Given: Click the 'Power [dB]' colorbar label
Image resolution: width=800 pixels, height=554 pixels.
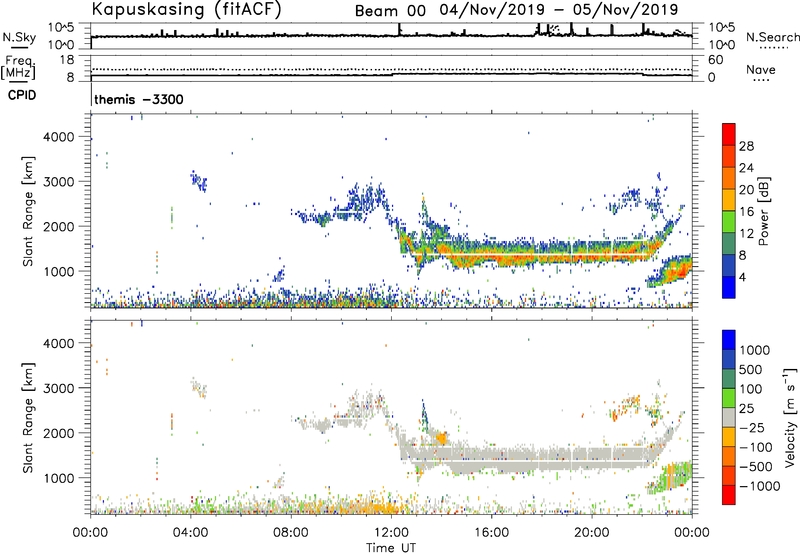Looking at the screenshot, I should click(x=763, y=211).
